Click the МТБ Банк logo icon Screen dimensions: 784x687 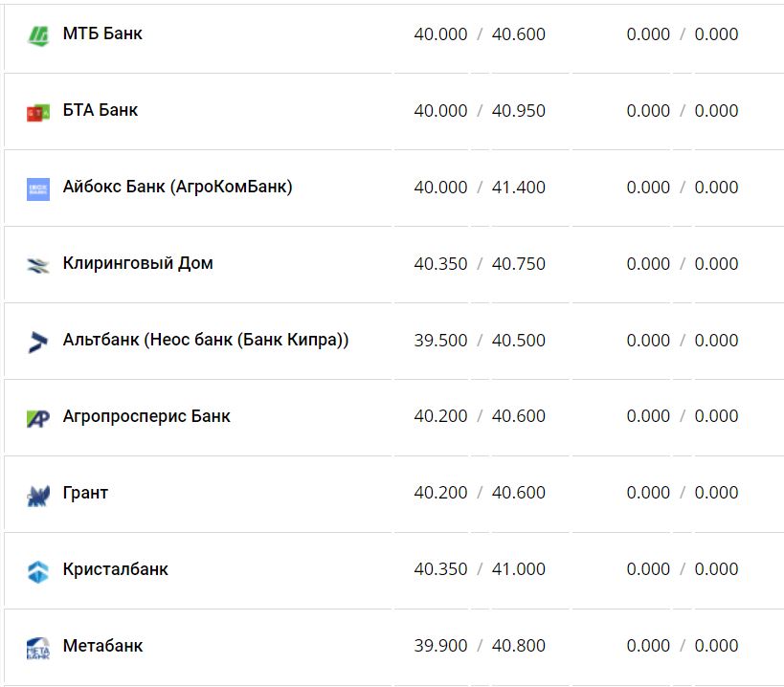point(38,35)
